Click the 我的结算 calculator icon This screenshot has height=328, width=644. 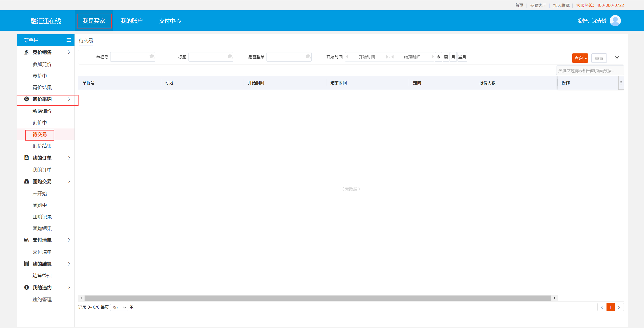26,264
